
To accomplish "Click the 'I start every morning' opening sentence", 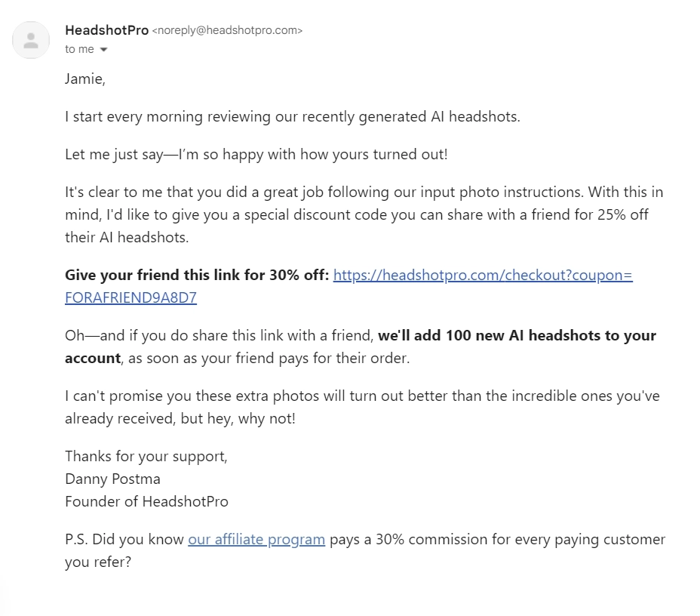I will coord(293,116).
